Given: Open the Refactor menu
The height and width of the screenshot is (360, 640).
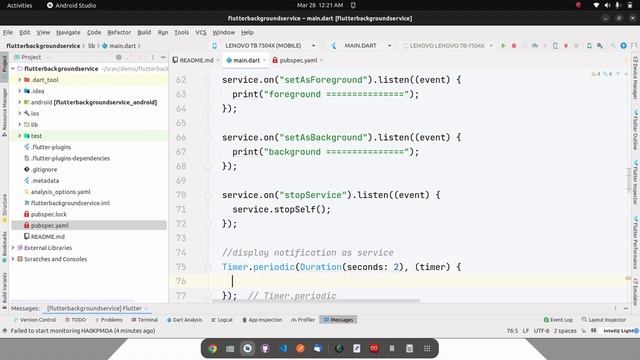Looking at the screenshot, I should coord(119,32).
